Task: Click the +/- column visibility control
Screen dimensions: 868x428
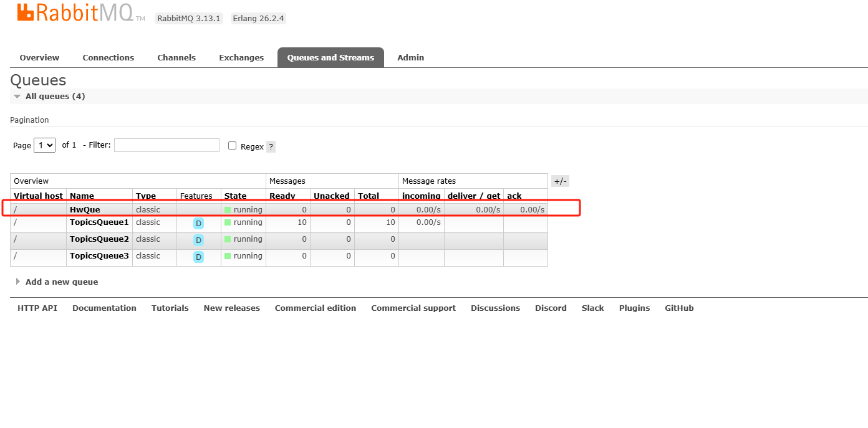Action: (x=559, y=181)
